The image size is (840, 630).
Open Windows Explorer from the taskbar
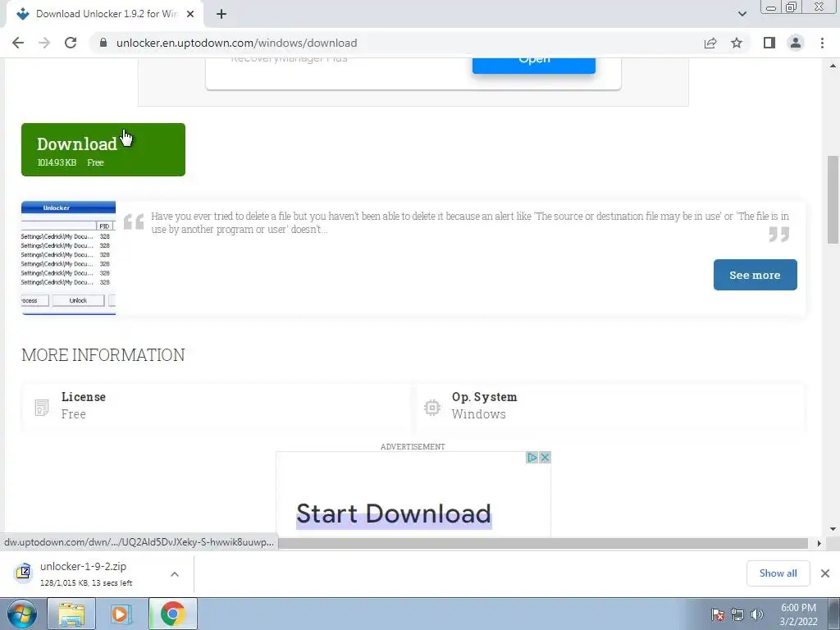point(71,614)
